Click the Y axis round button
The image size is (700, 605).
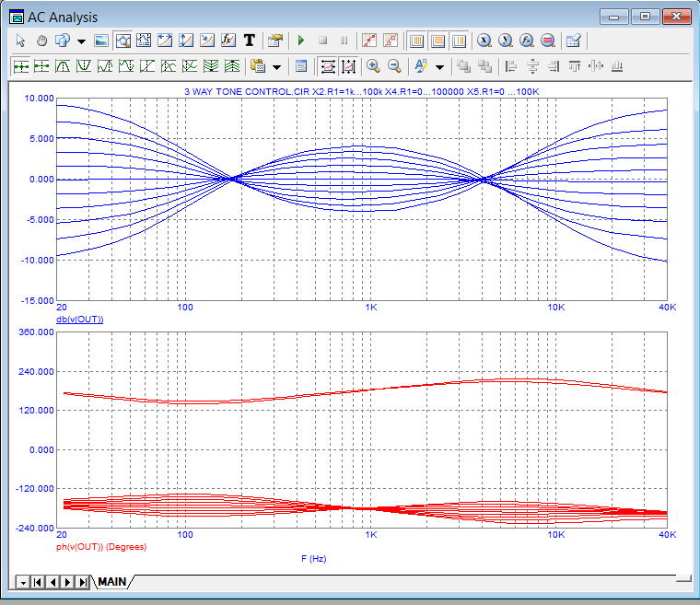coord(506,41)
